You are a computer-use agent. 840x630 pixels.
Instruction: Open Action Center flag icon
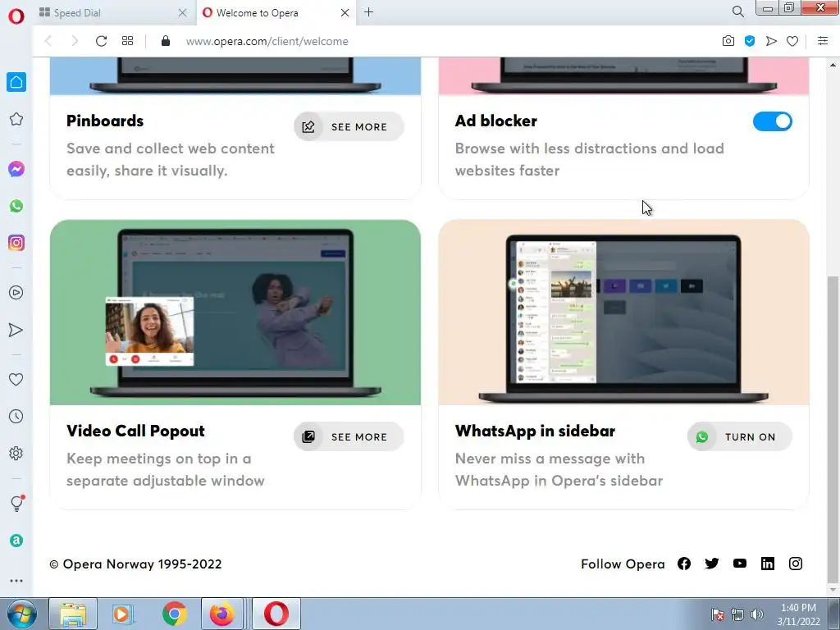coord(717,614)
